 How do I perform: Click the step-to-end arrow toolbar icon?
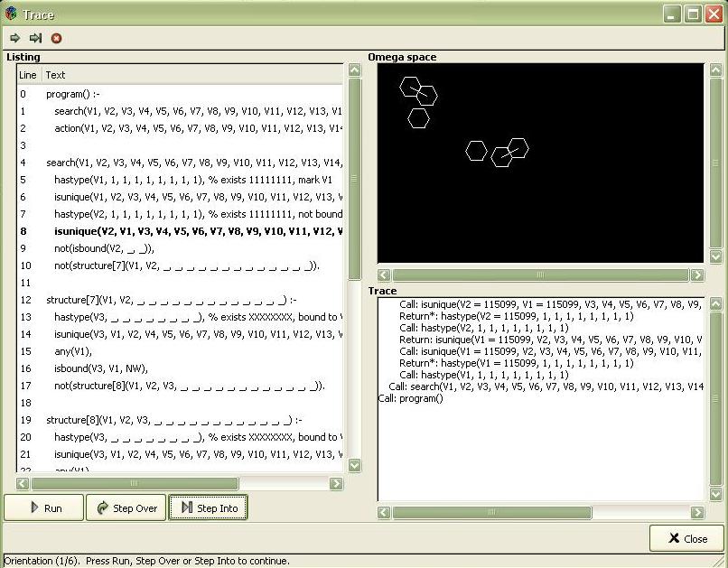pos(35,38)
